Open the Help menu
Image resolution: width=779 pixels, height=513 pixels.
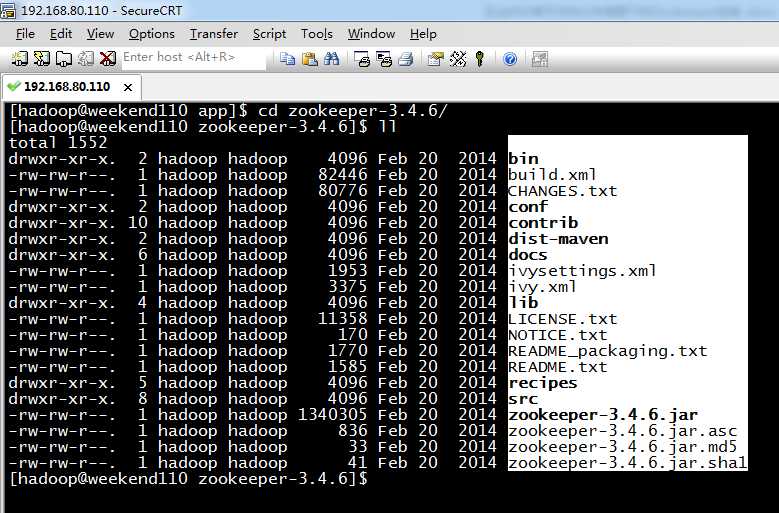(x=423, y=34)
